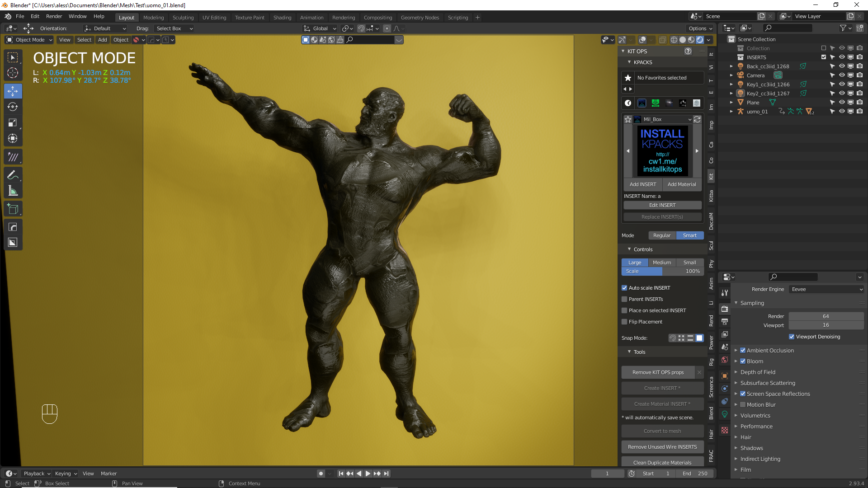Click the INSTALL KPACKS thumbnail
868x488 pixels.
662,150
